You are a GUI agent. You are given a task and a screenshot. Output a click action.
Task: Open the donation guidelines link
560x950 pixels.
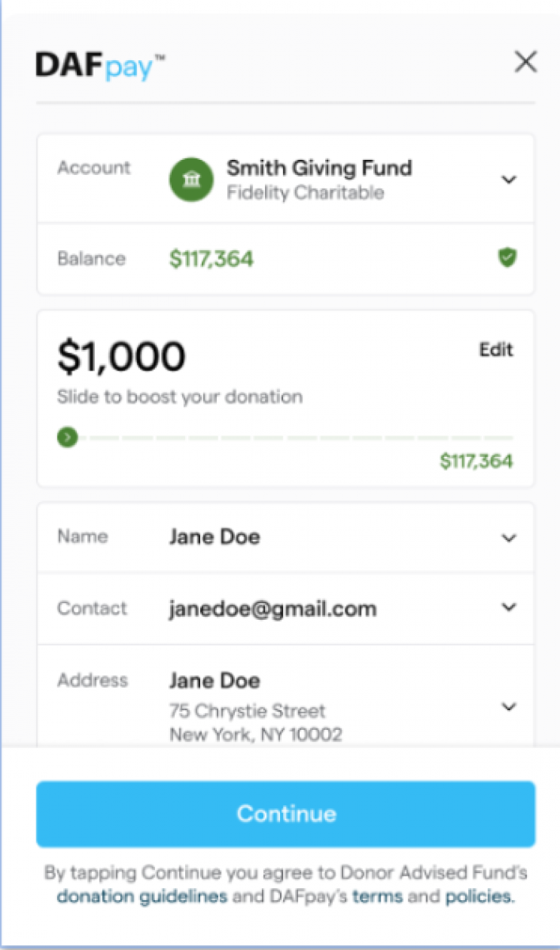142,897
